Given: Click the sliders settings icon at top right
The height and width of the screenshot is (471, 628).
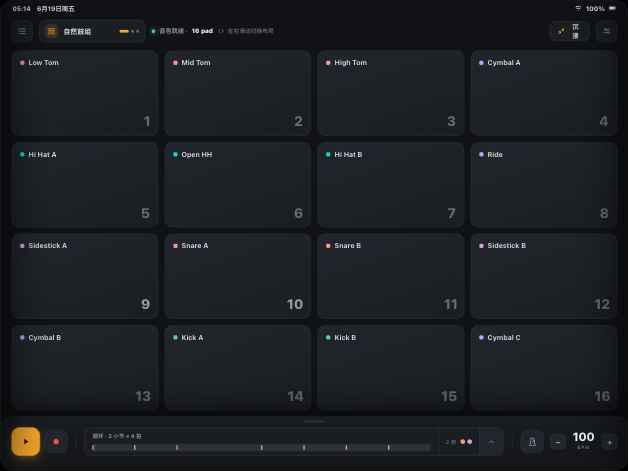Looking at the screenshot, I should (607, 31).
